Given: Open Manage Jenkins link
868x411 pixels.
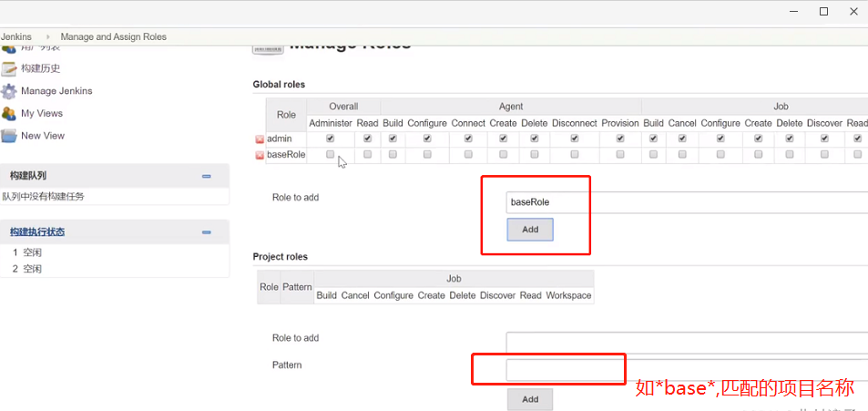Looking at the screenshot, I should click(56, 91).
